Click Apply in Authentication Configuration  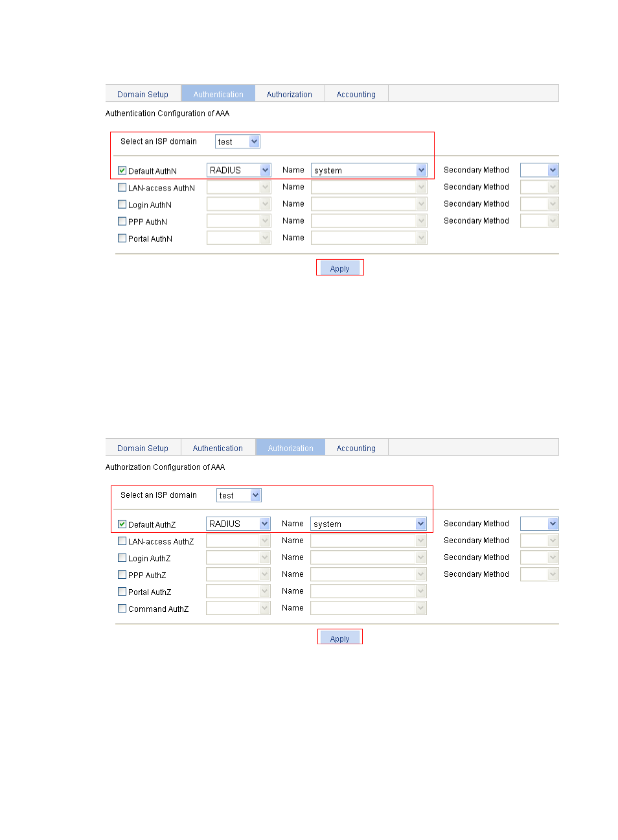(339, 268)
